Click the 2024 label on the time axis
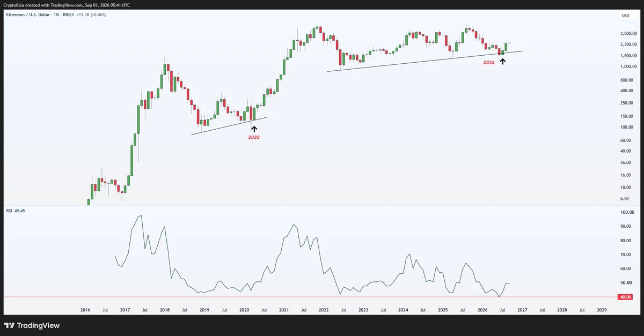 point(403,310)
